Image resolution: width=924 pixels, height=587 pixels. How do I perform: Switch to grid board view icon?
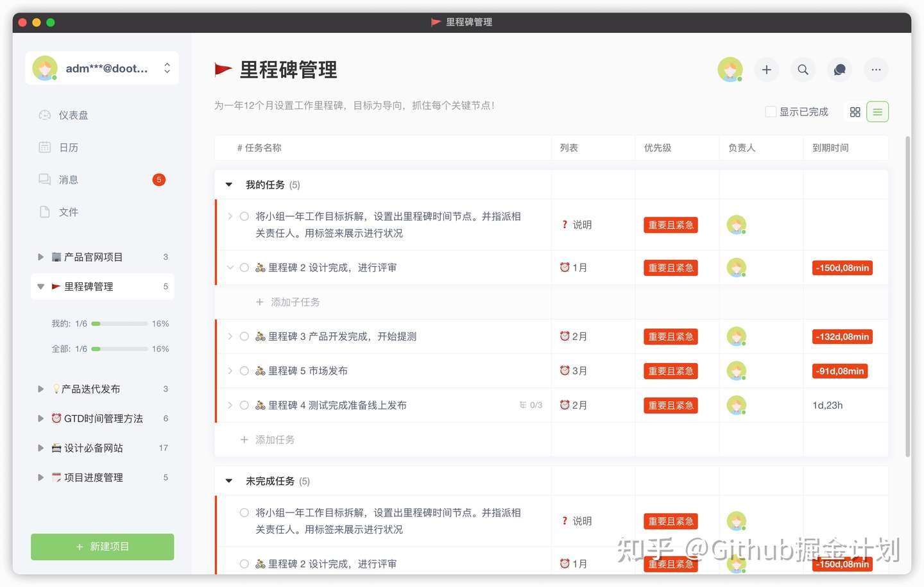click(855, 112)
